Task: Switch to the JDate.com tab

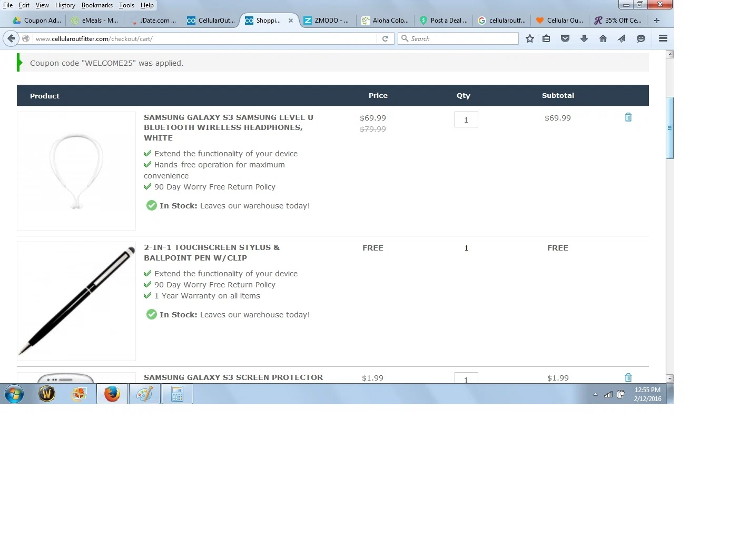Action: pyautogui.click(x=153, y=21)
